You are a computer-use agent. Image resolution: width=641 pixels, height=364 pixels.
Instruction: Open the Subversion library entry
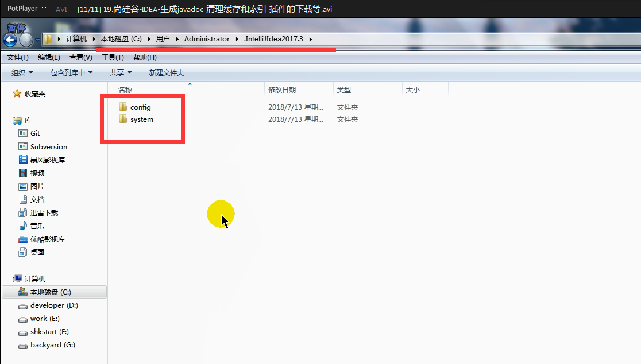[49, 146]
